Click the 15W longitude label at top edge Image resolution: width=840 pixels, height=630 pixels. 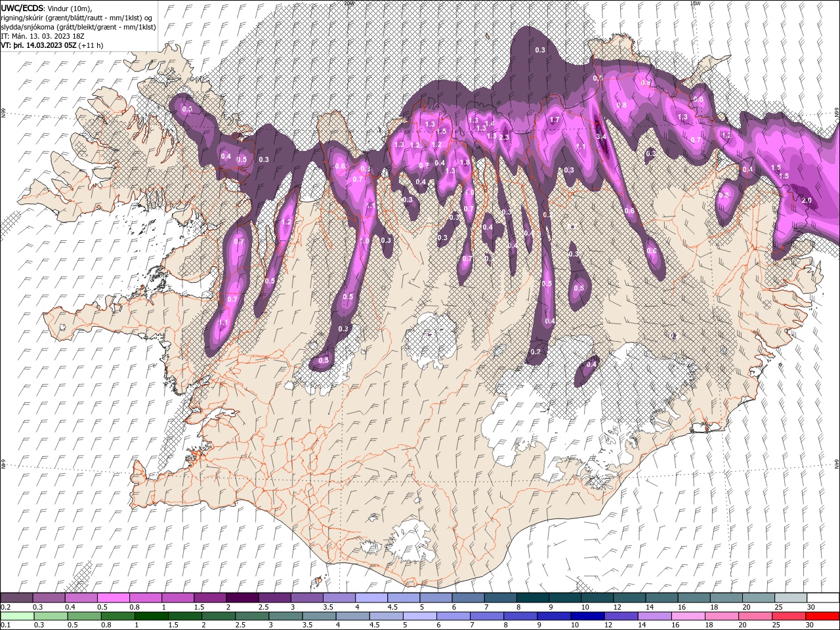tap(695, 3)
